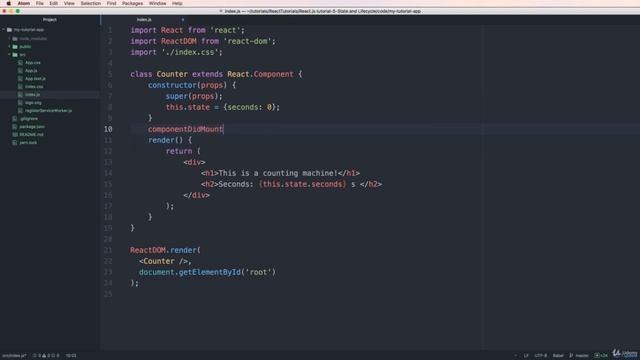Click the node_modules folder icon
The height and width of the screenshot is (360, 640).
15,38
